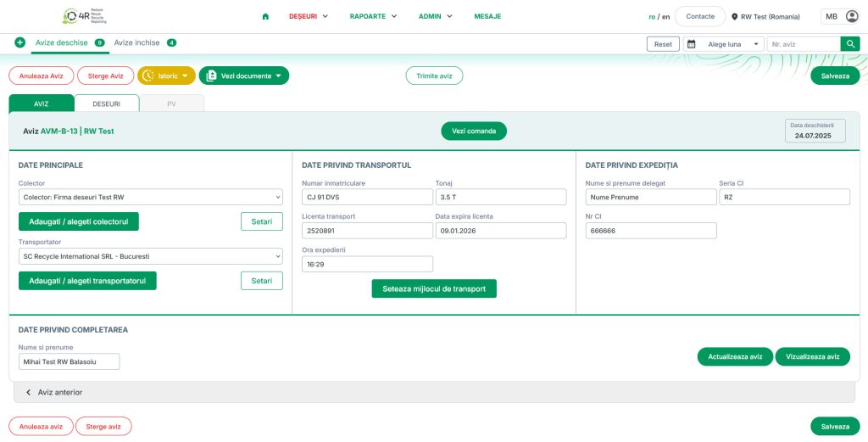This screenshot has height=442, width=868.
Task: Click the home icon in the top navigation
Action: point(265,16)
